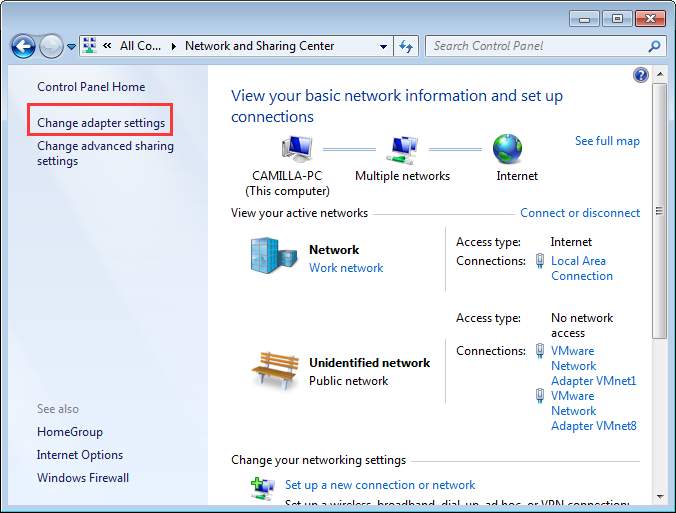Click See full map link
The image size is (676, 513).
[607, 141]
